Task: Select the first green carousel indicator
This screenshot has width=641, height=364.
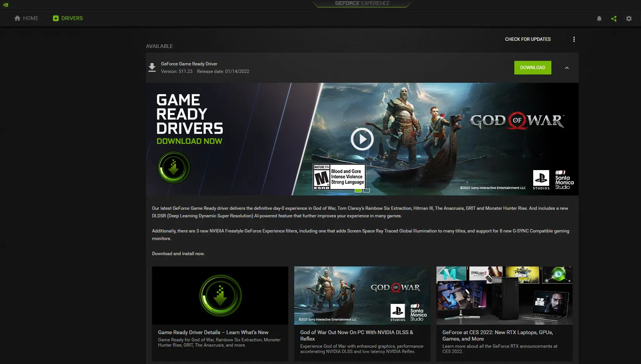Action: click(x=358, y=191)
